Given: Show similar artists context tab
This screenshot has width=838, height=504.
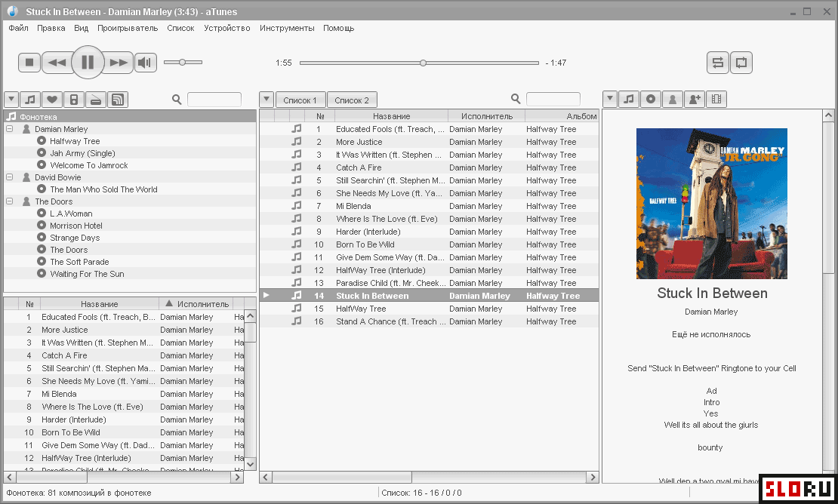Looking at the screenshot, I should click(695, 99).
